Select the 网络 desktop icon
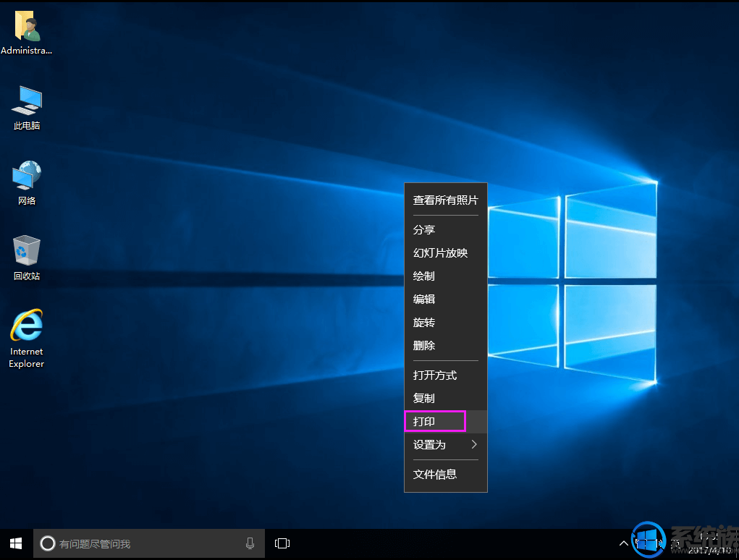The width and height of the screenshot is (739, 560). coord(27,183)
